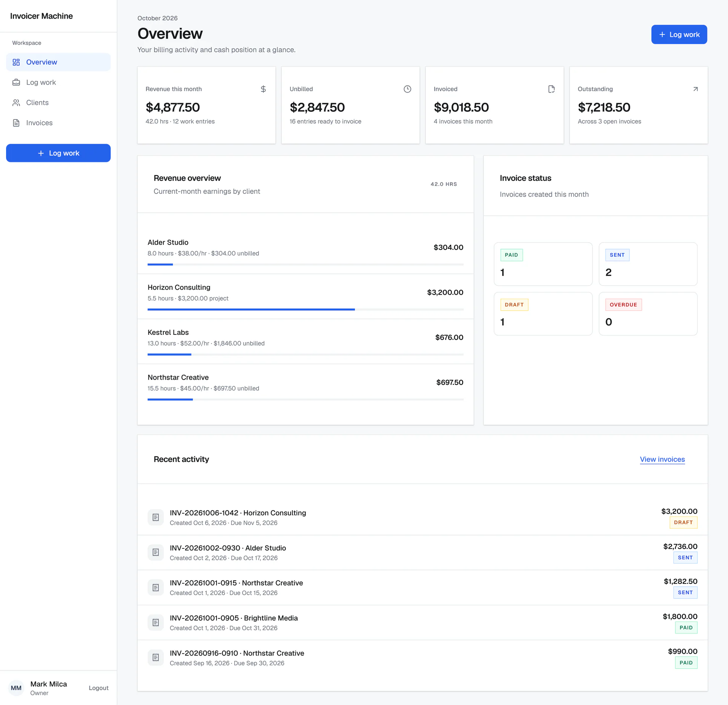Click the dollar sign icon on Revenue card
The image size is (728, 705).
click(263, 89)
